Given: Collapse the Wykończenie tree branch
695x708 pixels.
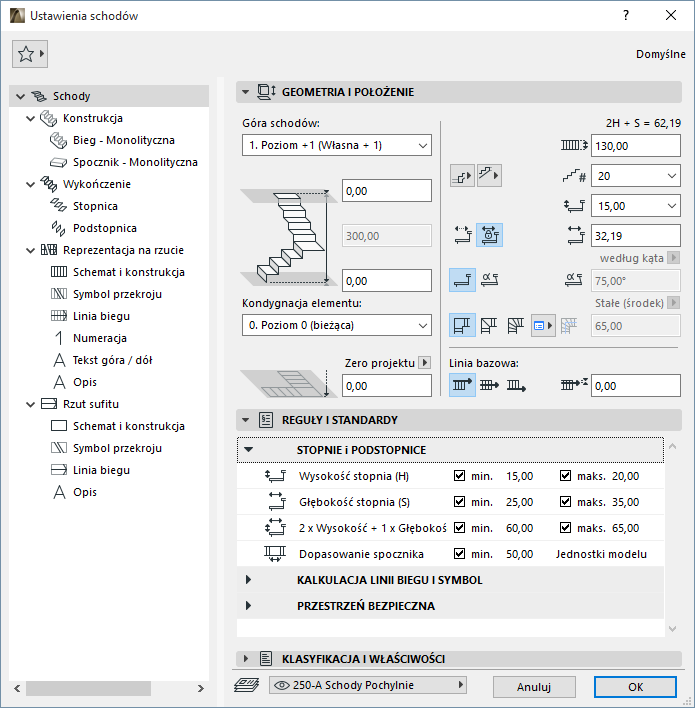Looking at the screenshot, I should (x=30, y=184).
